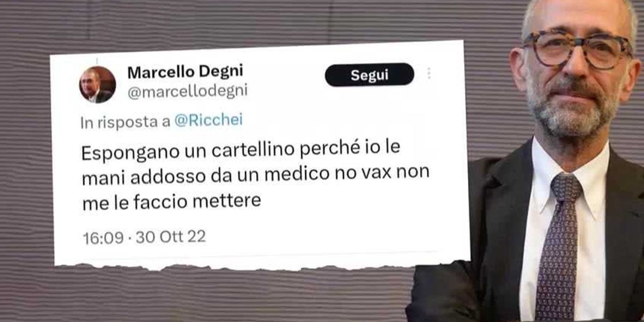Image resolution: width=644 pixels, height=322 pixels.
Task: Click the 30 Ott 22 date
Action: [171, 237]
